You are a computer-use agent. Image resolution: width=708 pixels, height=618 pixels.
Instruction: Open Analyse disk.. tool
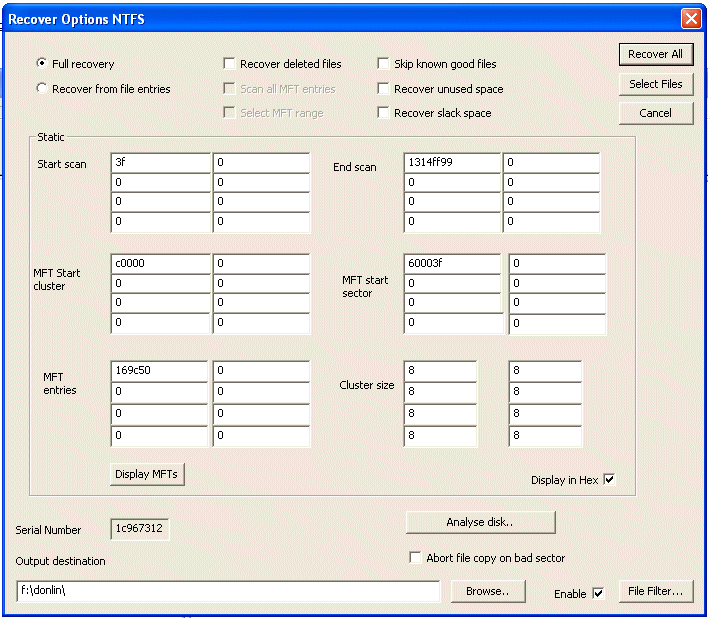480,522
